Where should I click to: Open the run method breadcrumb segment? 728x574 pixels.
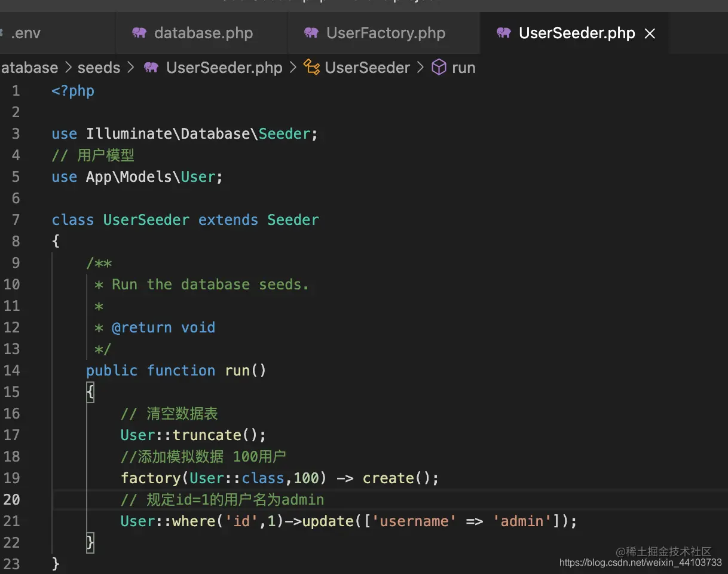pos(464,68)
